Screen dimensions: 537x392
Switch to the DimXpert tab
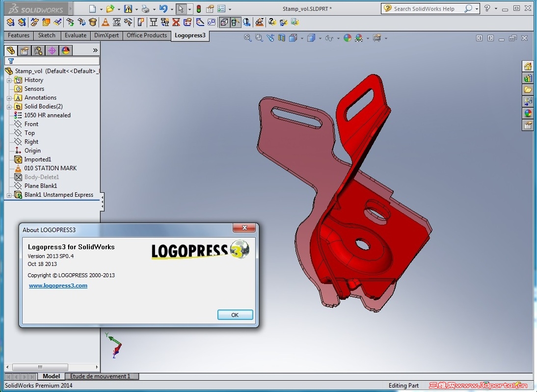(106, 35)
